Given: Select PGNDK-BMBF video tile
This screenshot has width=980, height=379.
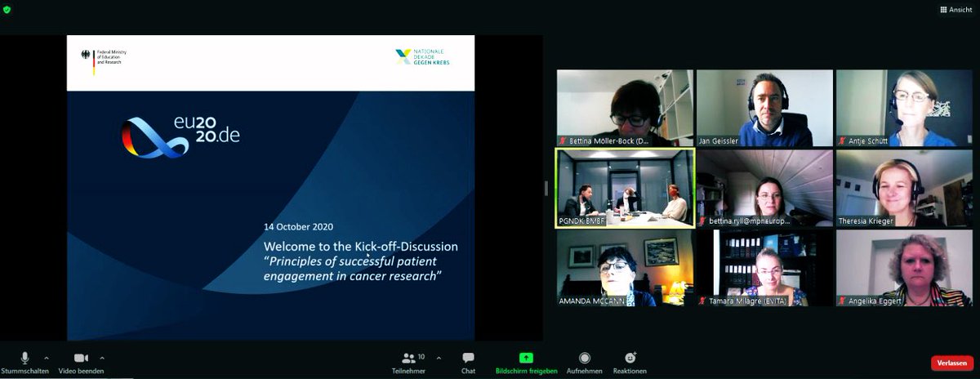Looking at the screenshot, I should 626,188.
